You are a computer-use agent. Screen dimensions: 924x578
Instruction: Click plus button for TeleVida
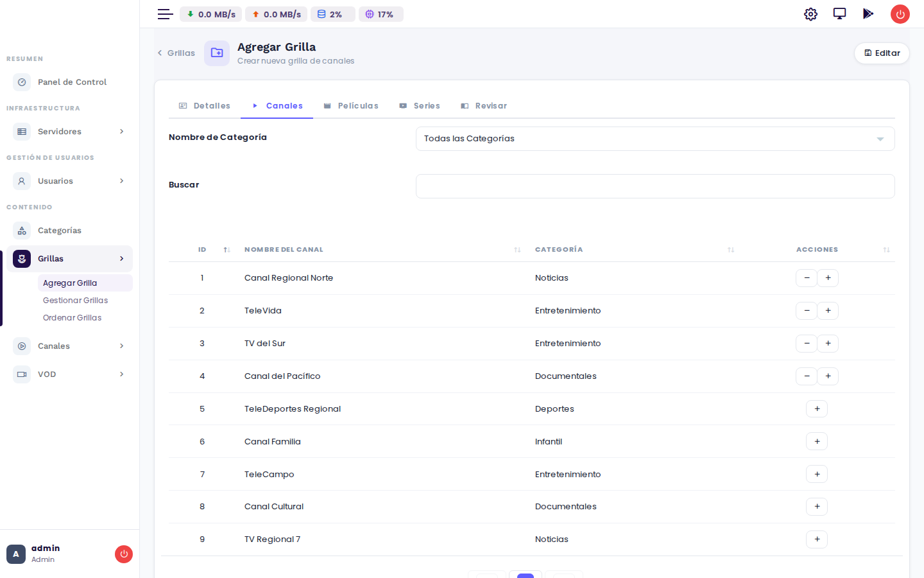[x=828, y=311]
